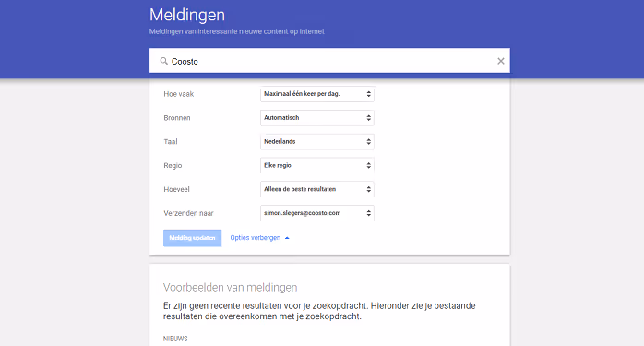Open the Hoe vaak frequency dropdown
This screenshot has height=346, width=644.
(317, 94)
